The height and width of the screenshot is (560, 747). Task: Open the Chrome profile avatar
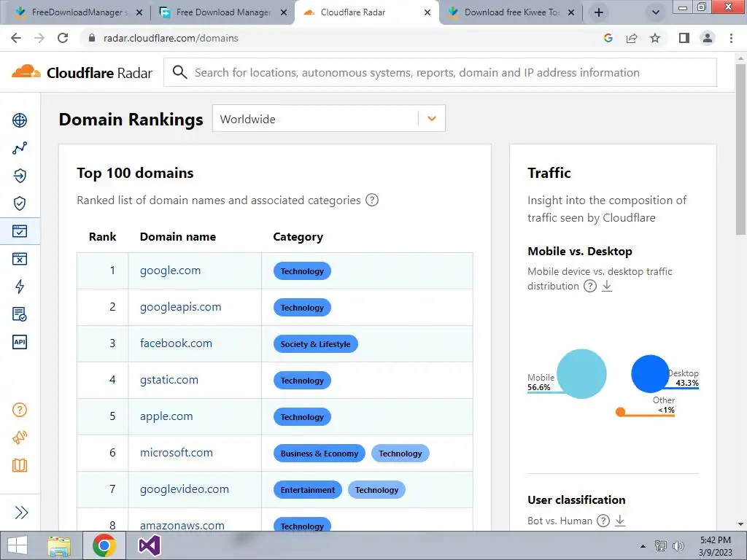(x=708, y=38)
